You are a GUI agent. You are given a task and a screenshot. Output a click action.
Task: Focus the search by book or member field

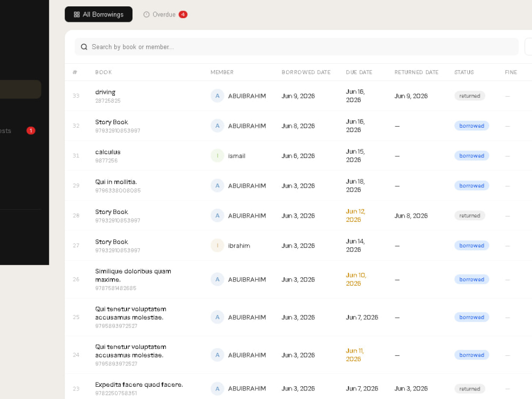(296, 47)
